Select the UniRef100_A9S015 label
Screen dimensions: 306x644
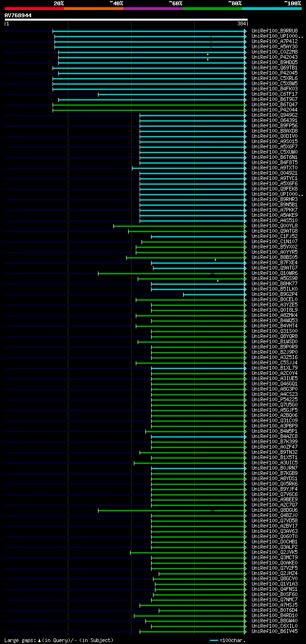[x=274, y=142]
